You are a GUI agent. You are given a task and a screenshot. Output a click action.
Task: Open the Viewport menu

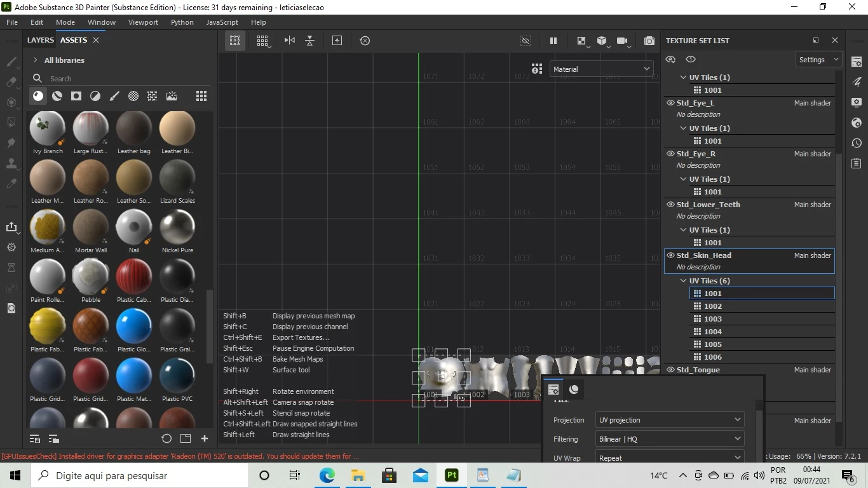point(143,22)
